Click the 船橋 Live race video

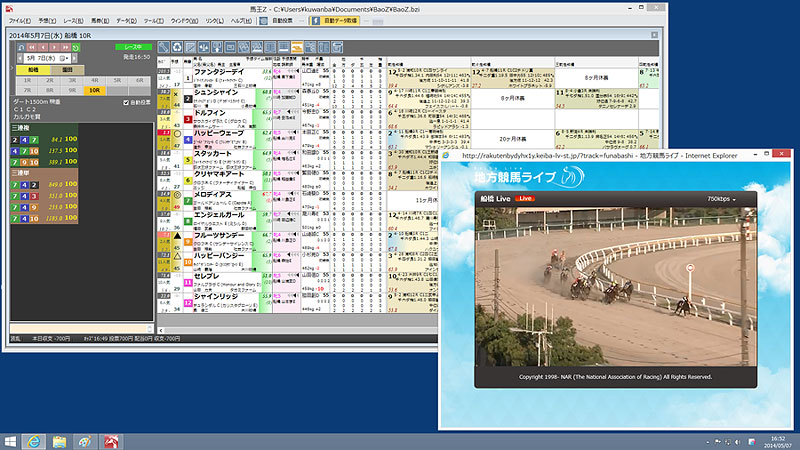[x=615, y=286]
